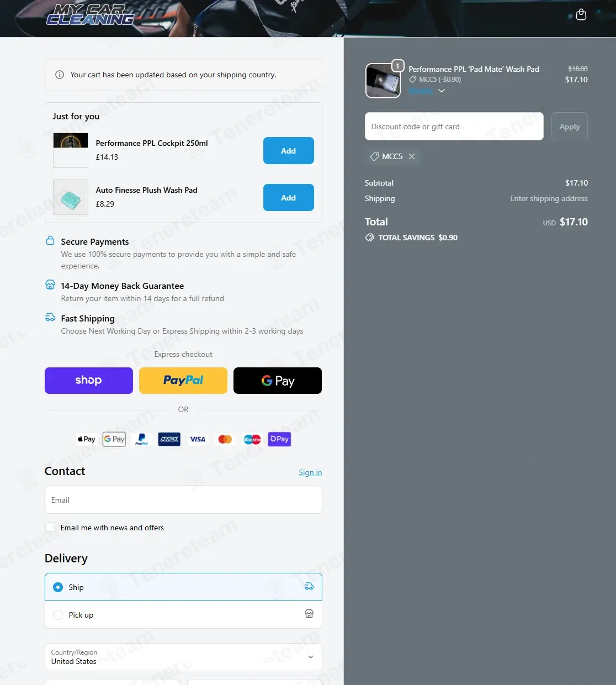Click the delivery truck icon on Ship
The height and width of the screenshot is (685, 616).
tap(309, 587)
